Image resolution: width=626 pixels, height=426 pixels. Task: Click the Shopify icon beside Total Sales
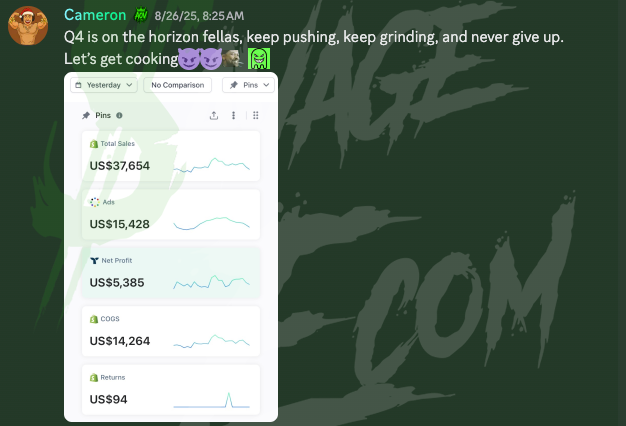tap(94, 144)
